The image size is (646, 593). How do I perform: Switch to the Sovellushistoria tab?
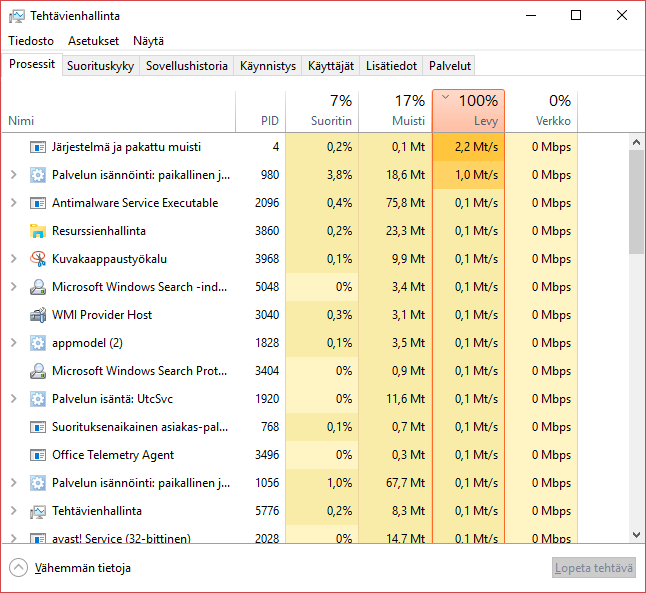[x=187, y=66]
